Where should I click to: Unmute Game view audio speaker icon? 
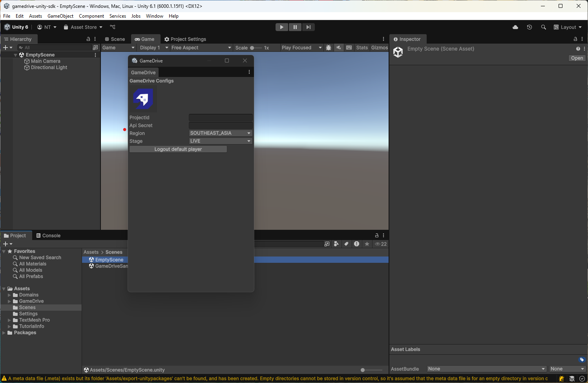(339, 48)
